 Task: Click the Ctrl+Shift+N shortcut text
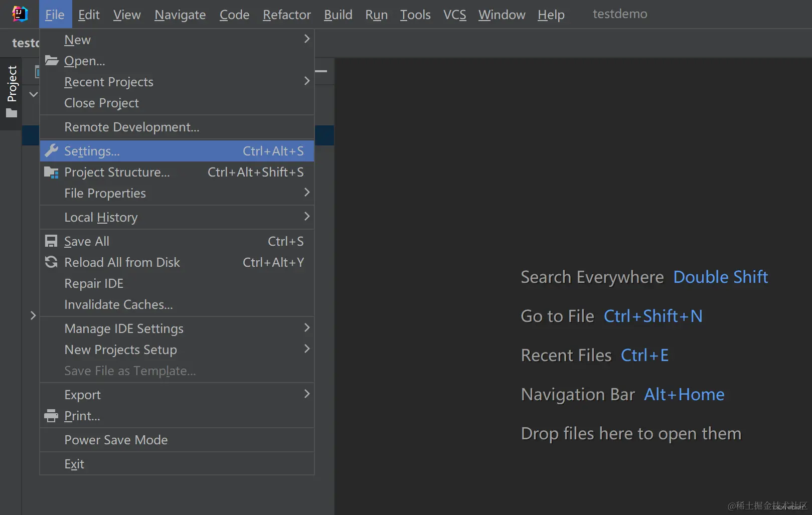[x=653, y=316]
